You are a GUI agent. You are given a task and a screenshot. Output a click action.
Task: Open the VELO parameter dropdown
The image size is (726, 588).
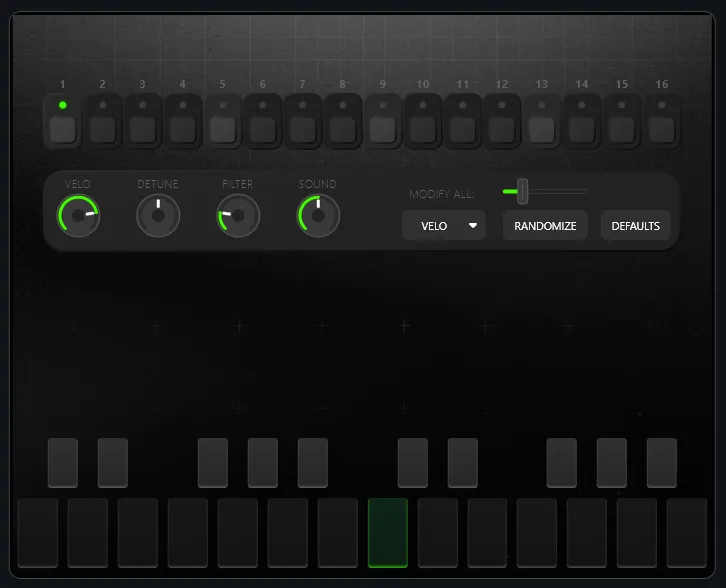pos(444,225)
